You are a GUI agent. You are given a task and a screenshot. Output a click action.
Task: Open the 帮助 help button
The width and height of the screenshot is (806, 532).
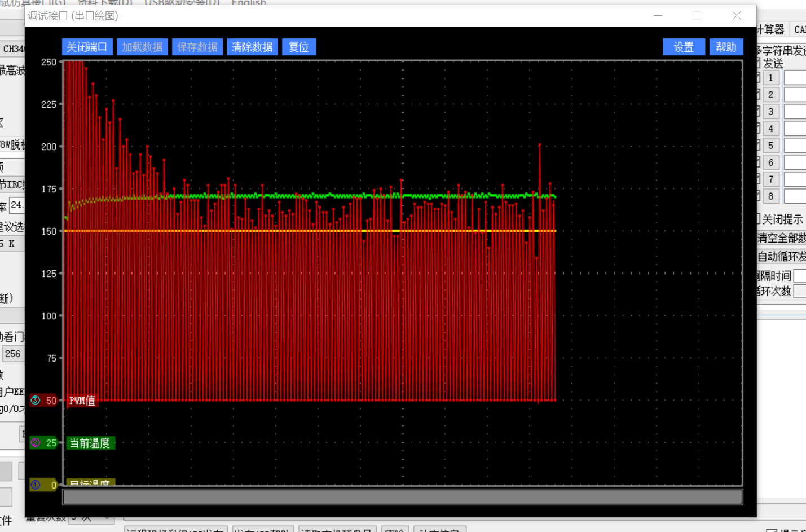(x=726, y=47)
